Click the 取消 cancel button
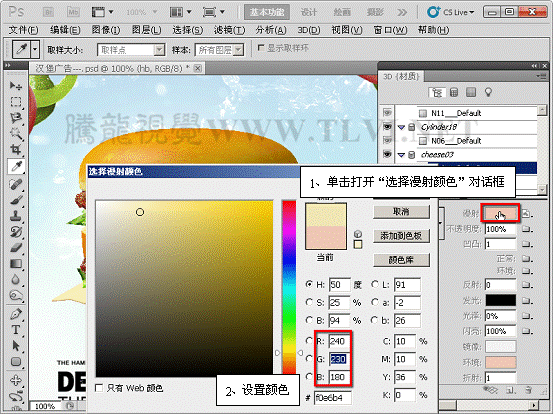Screen dimensions: 553x414 point(401,212)
